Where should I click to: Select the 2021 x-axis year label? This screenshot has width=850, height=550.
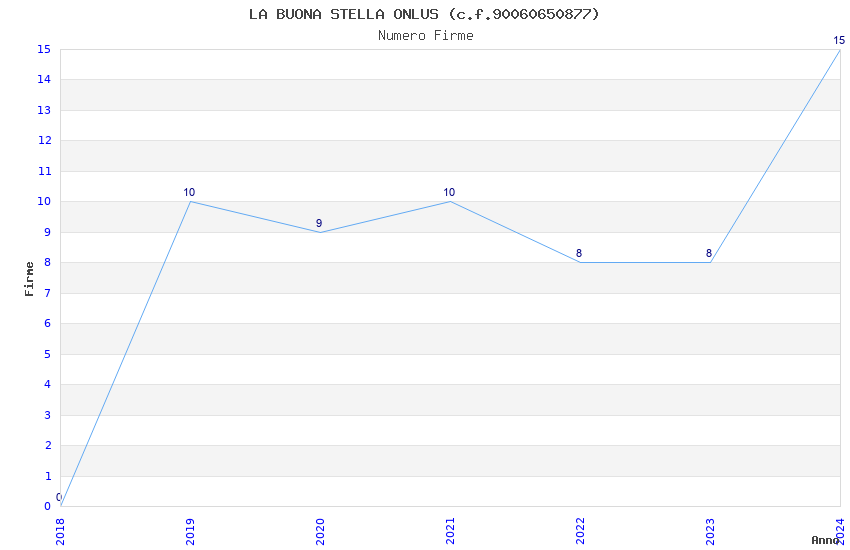pyautogui.click(x=450, y=531)
